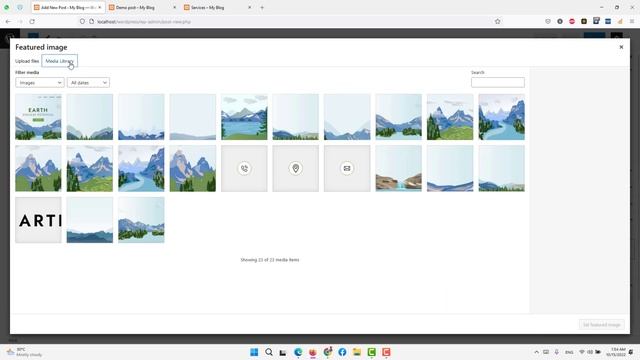This screenshot has height=360, width=640.
Task: Open the Wi-Fi network tray icon
Action: click(582, 352)
